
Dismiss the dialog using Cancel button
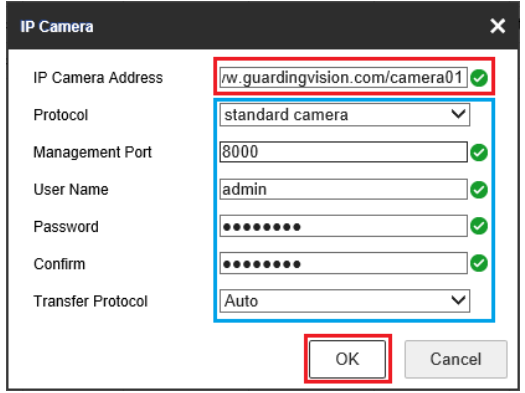coord(456,359)
